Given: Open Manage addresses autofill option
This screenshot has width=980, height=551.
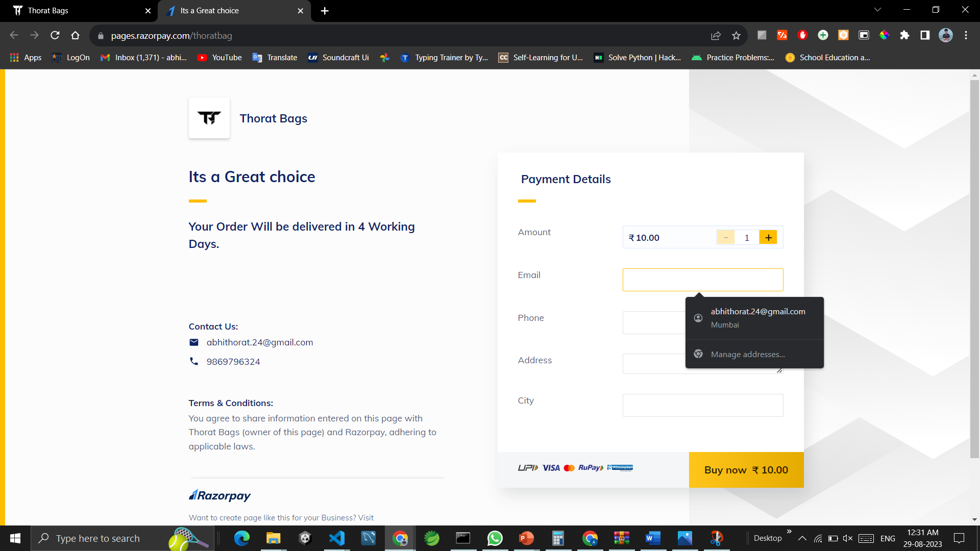Looking at the screenshot, I should (748, 354).
